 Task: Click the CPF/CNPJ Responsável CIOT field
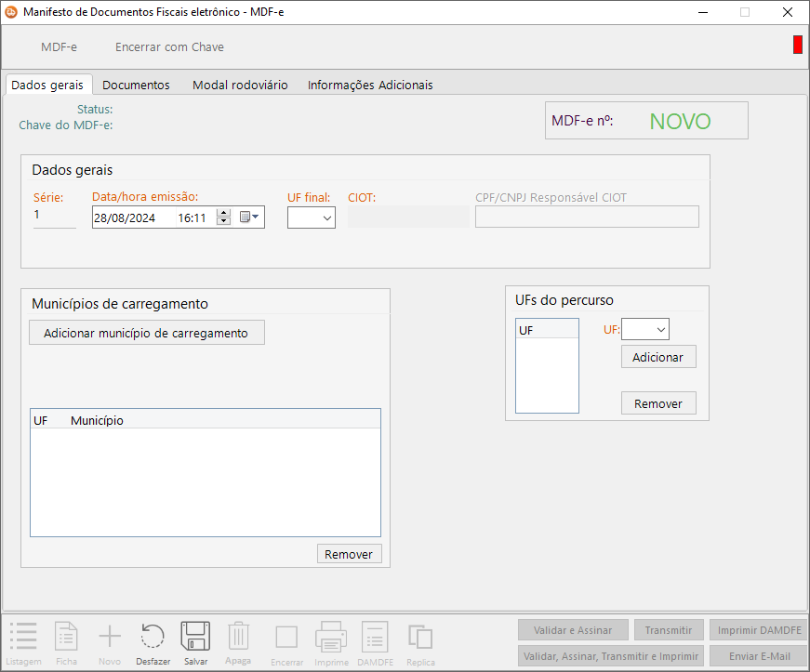tap(587, 217)
